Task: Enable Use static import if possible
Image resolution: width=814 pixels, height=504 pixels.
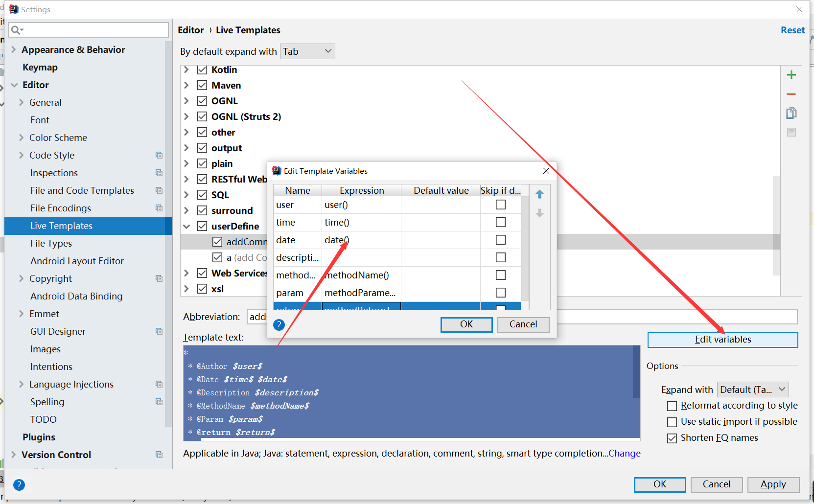Action: click(672, 422)
